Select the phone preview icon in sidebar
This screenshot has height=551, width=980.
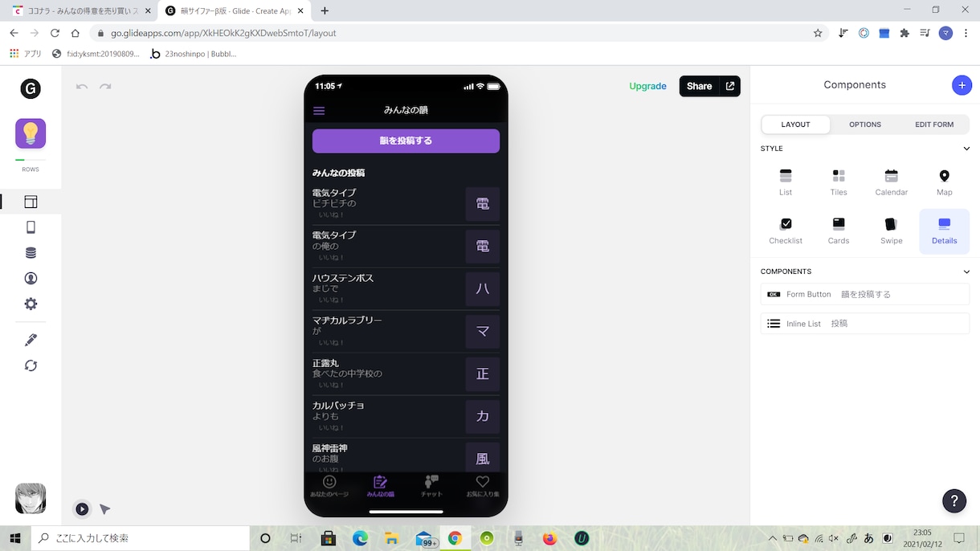point(31,227)
